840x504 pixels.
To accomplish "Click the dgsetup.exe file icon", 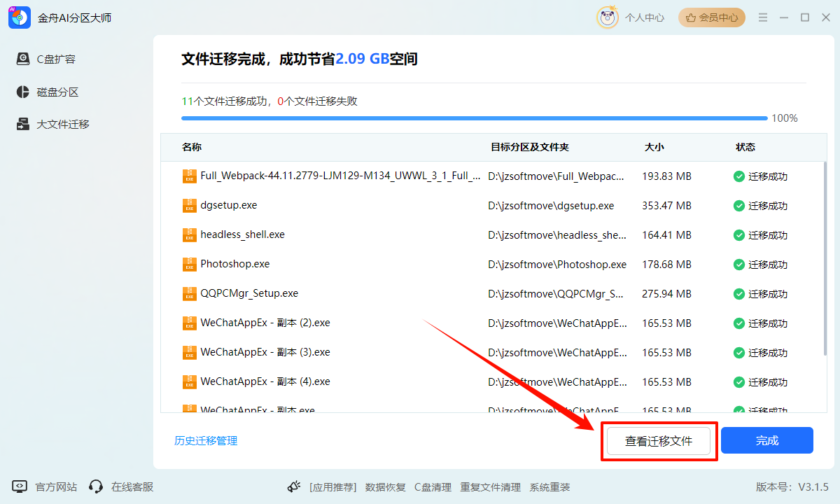I will coord(189,206).
